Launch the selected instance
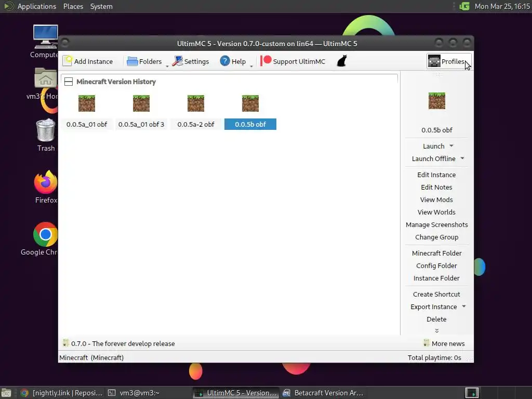 pyautogui.click(x=434, y=146)
